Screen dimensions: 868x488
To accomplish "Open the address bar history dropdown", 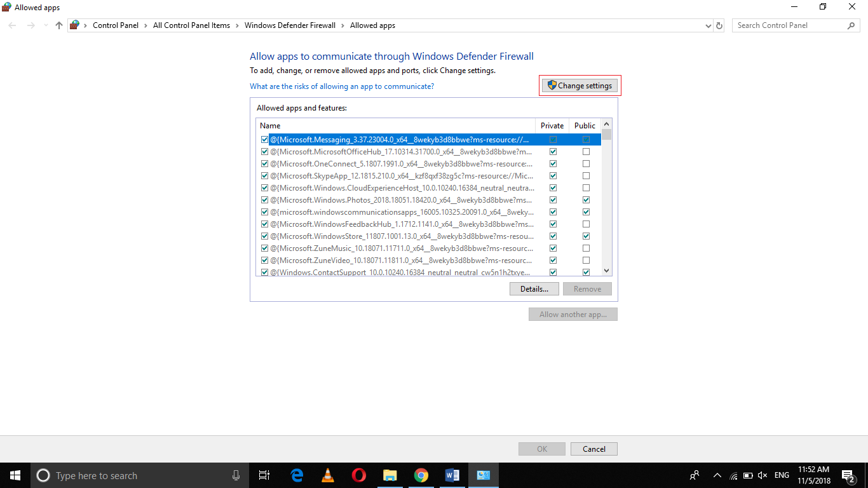I will tap(708, 25).
